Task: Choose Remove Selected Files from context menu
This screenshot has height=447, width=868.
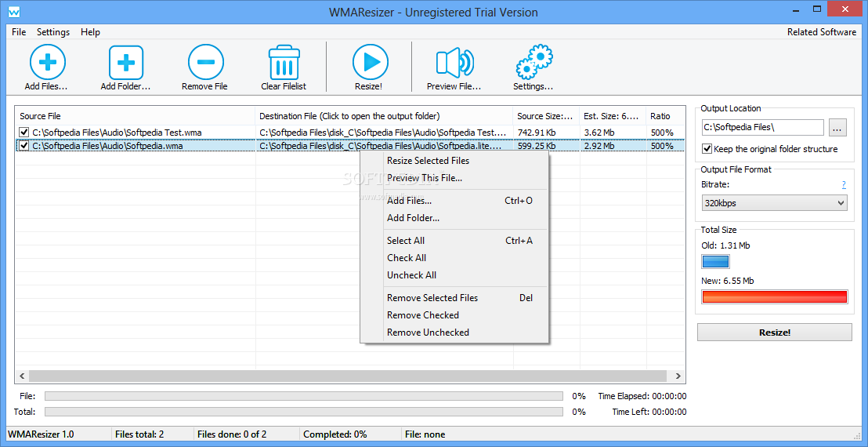Action: [x=454, y=297]
